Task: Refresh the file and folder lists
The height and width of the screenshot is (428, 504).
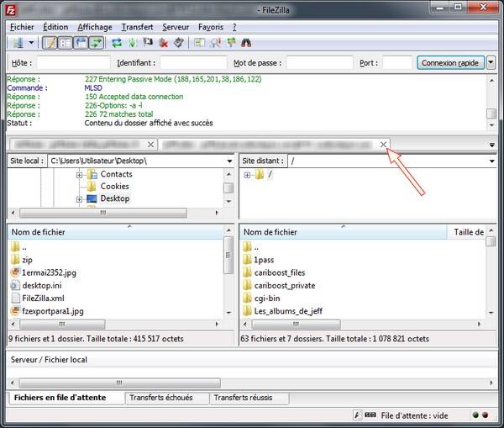Action: pos(117,43)
